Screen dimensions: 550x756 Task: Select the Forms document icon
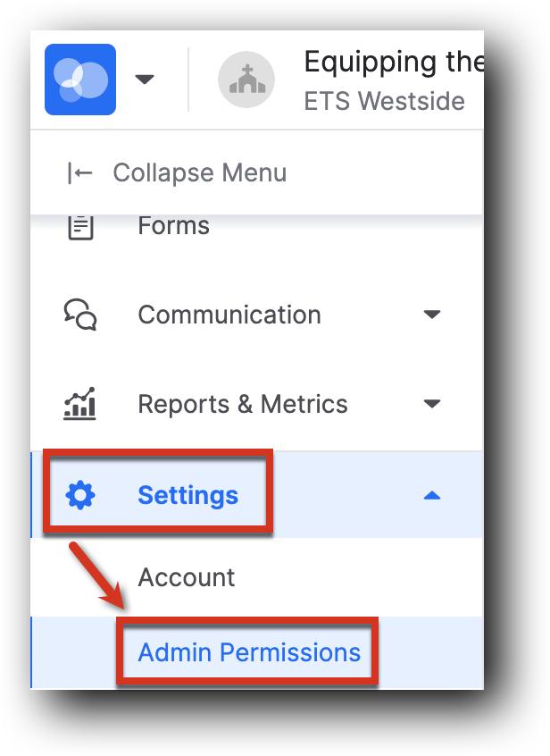(80, 225)
